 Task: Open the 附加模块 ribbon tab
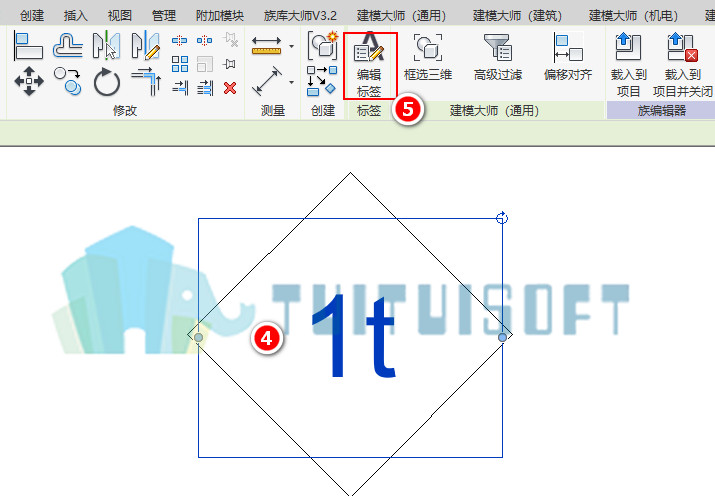click(220, 16)
